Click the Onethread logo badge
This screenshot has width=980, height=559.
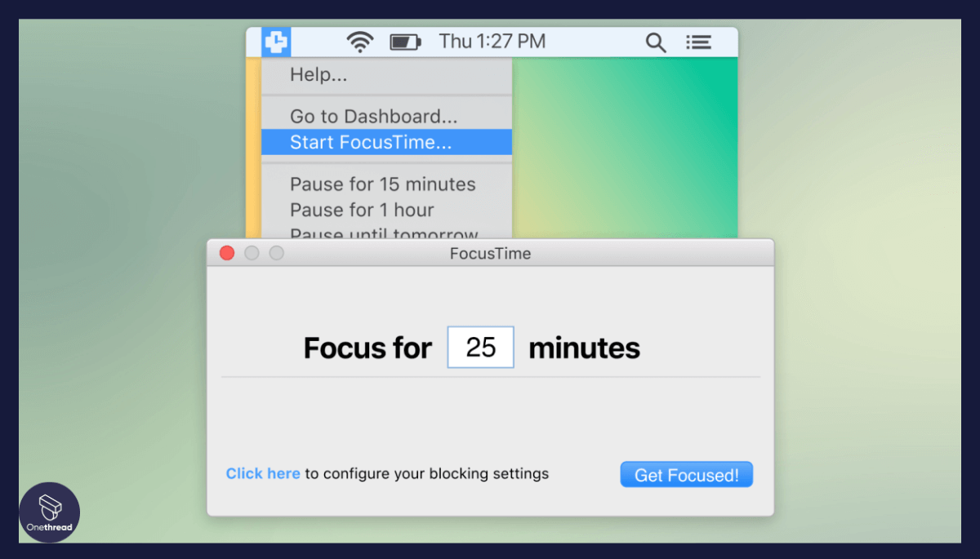pos(49,512)
